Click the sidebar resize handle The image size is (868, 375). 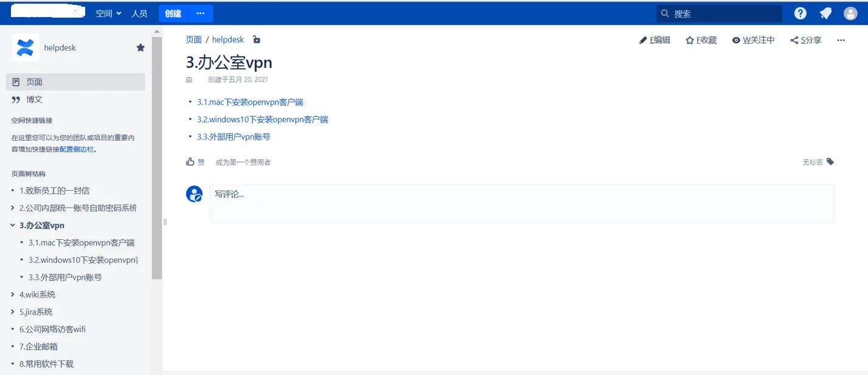tap(165, 222)
